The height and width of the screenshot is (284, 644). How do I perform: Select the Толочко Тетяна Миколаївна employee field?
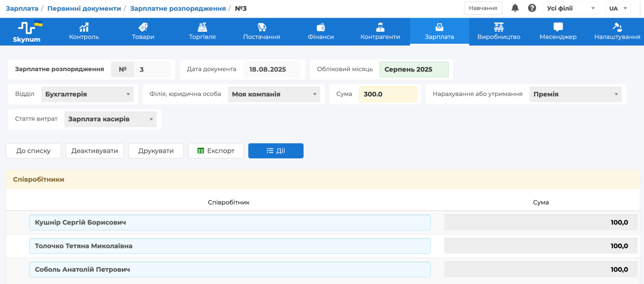230,246
